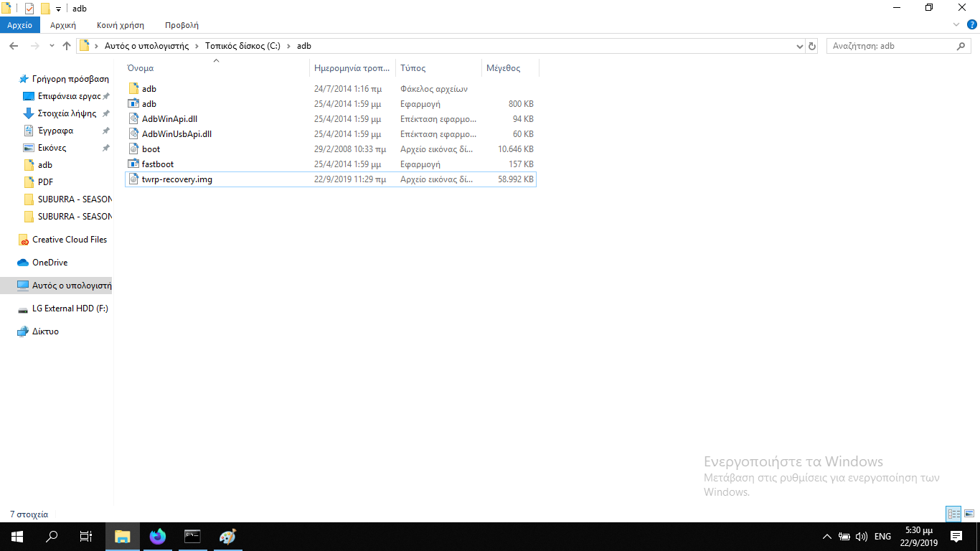Screen dimensions: 980x551
Task: Open recent locations dropdown arrow
Action: [x=52, y=46]
